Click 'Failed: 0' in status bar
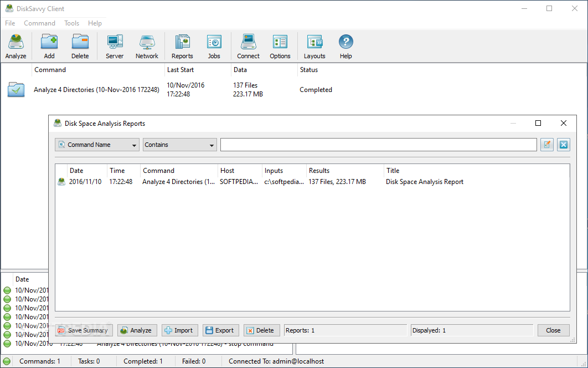The height and width of the screenshot is (368, 588). (194, 361)
